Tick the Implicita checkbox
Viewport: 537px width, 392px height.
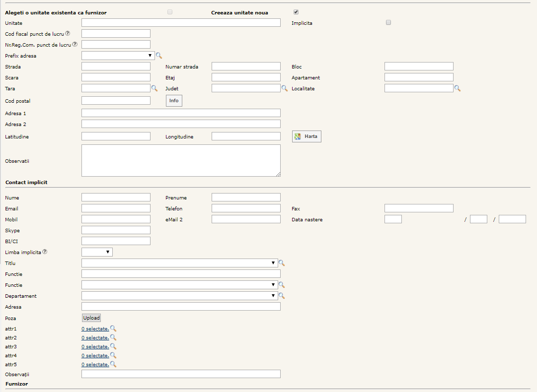[x=388, y=22]
